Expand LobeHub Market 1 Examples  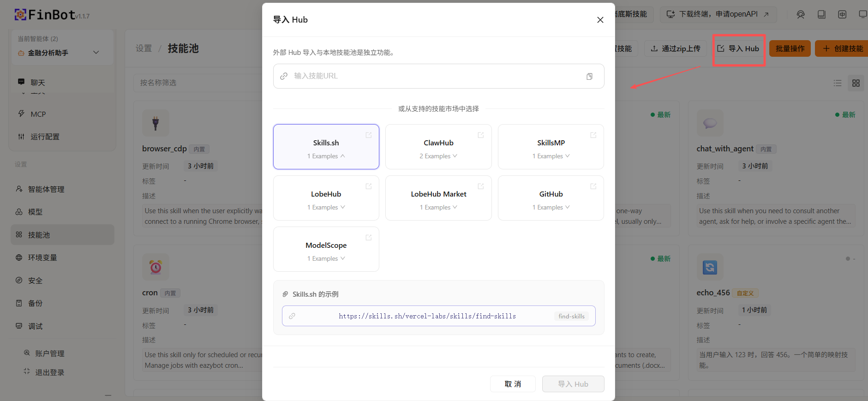point(438,207)
